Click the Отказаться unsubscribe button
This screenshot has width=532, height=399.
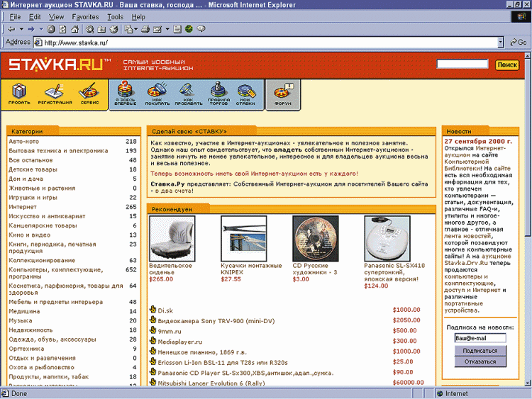pos(480,361)
